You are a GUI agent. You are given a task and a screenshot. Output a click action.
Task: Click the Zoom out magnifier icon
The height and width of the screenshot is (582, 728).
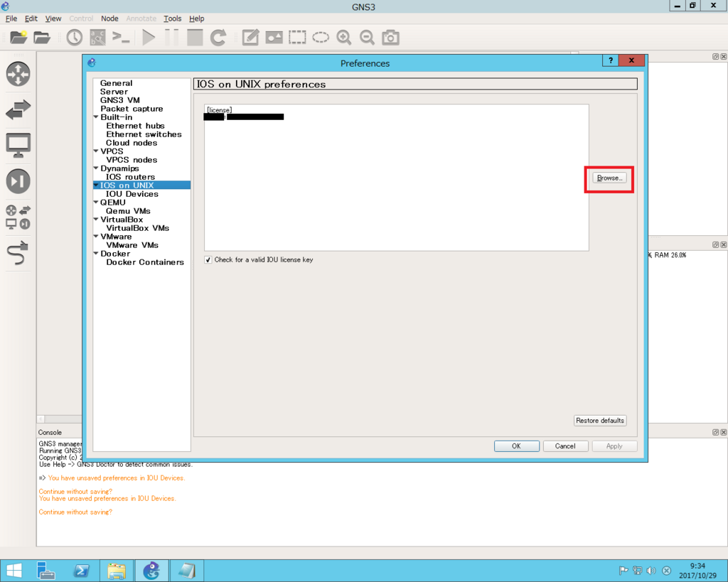tap(368, 37)
